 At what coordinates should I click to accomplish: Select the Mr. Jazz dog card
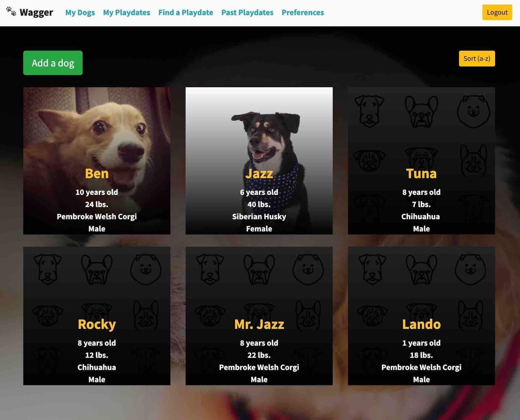point(259,316)
